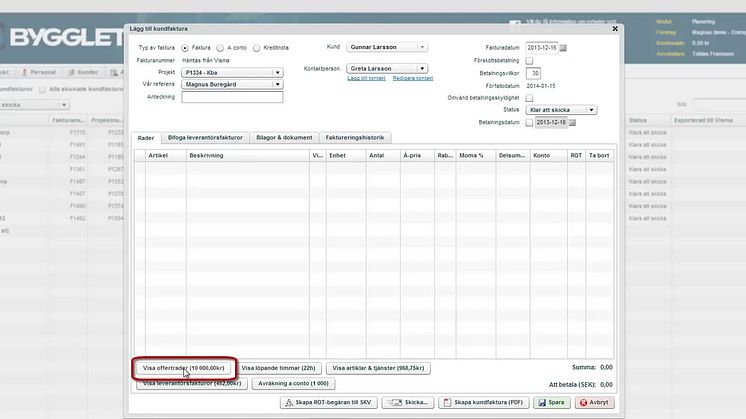Click the Moms % column header

click(476, 156)
